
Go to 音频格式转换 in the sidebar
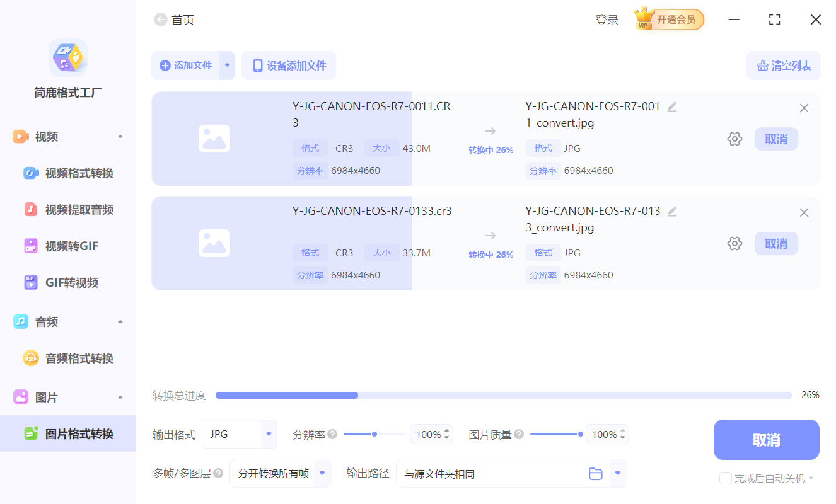pyautogui.click(x=68, y=358)
